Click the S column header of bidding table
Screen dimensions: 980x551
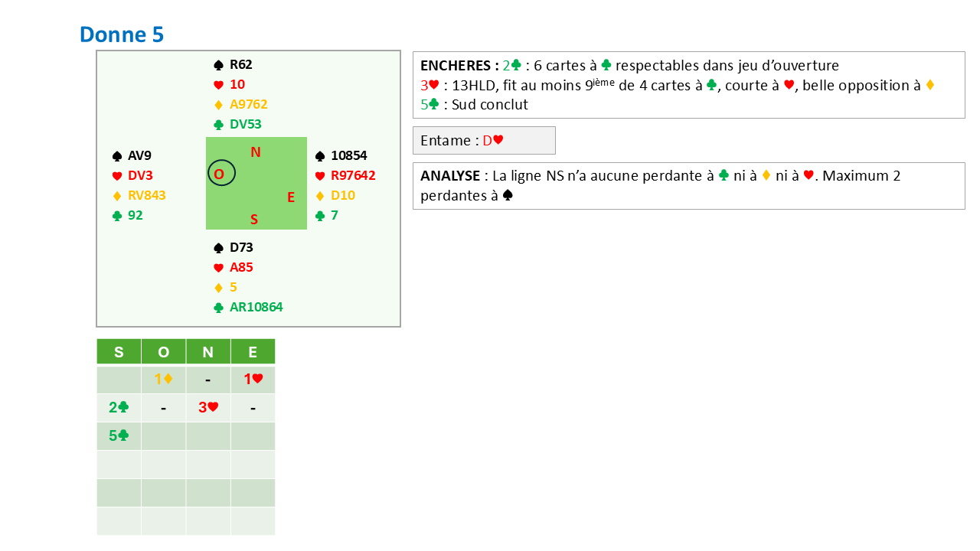point(119,352)
